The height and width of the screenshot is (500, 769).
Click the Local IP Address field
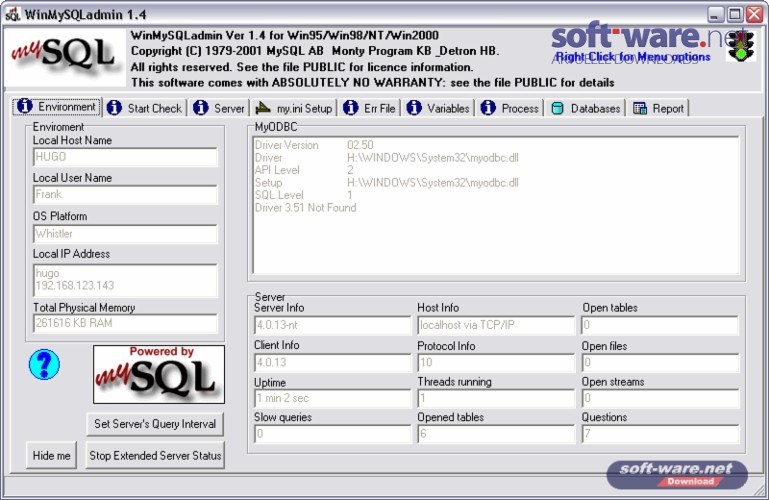coord(125,280)
